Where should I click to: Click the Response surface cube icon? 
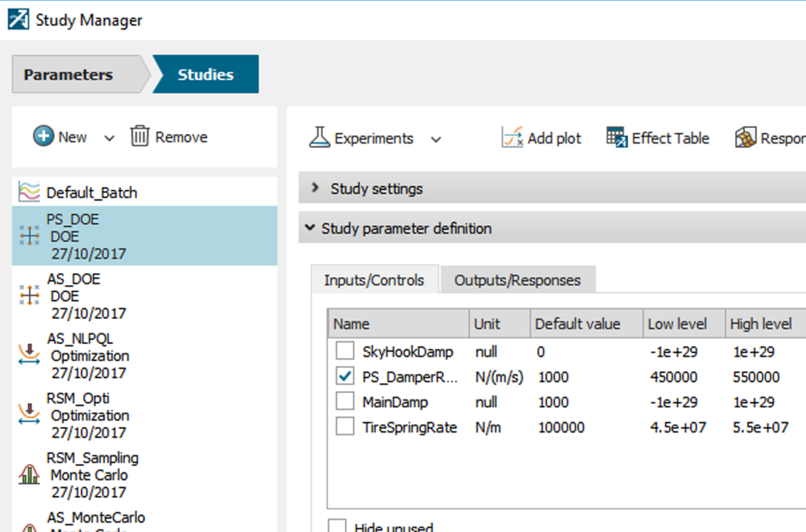point(745,137)
